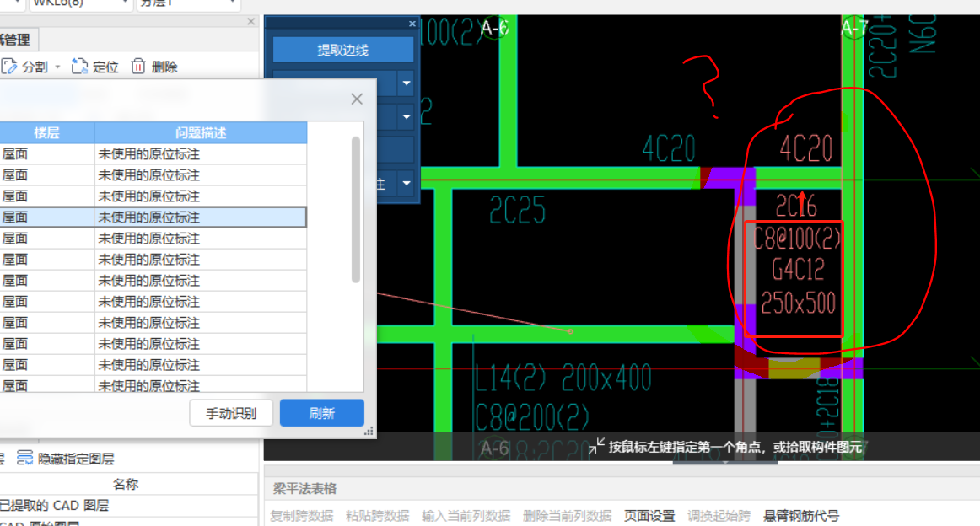Viewport: 980px width, 526px height.
Task: Click 粘贴跨数据 in beam table toolbar
Action: pos(378,516)
